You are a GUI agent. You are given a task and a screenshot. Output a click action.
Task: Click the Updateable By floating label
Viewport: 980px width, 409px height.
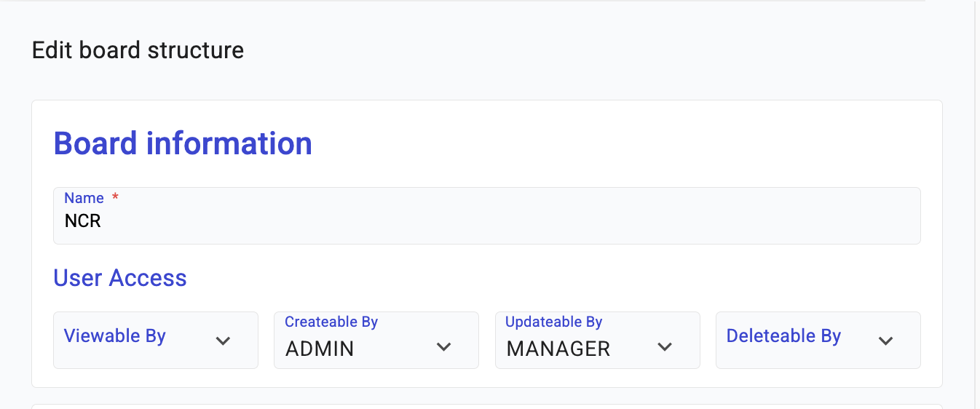553,322
